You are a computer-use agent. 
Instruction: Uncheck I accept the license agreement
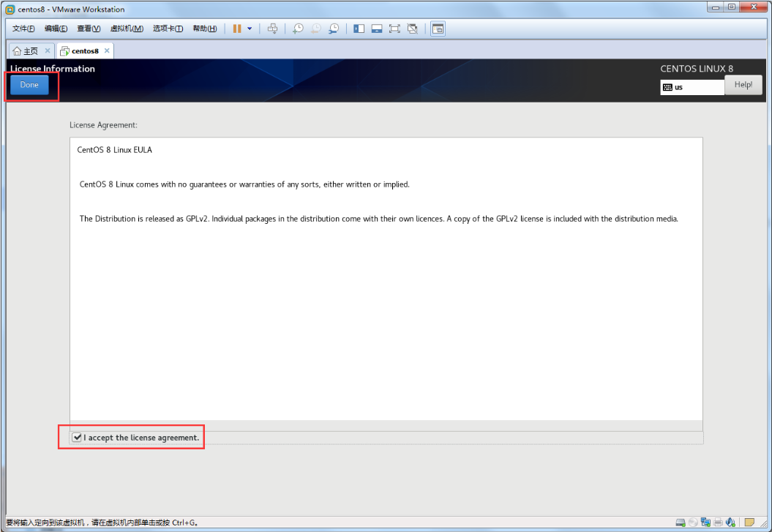point(77,438)
